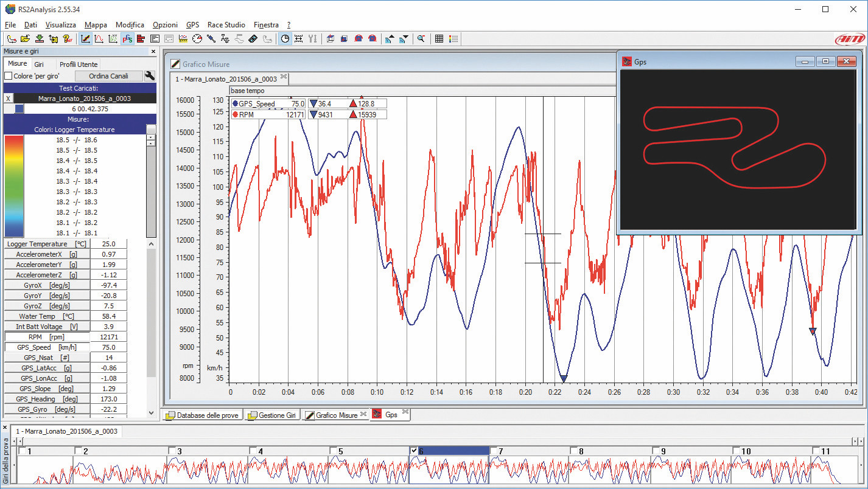Click the grid table toolbar icon
Viewport: 868px width, 489px height.
click(x=439, y=39)
